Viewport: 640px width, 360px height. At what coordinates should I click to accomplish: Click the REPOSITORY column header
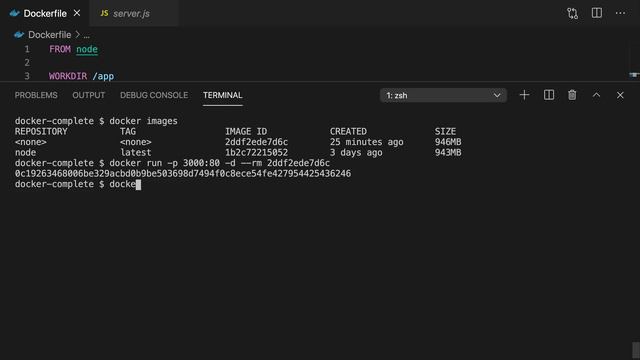pos(41,131)
